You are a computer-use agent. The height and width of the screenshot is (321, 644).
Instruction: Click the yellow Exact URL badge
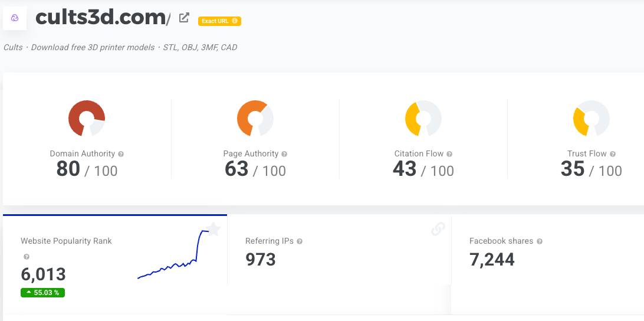coord(219,21)
